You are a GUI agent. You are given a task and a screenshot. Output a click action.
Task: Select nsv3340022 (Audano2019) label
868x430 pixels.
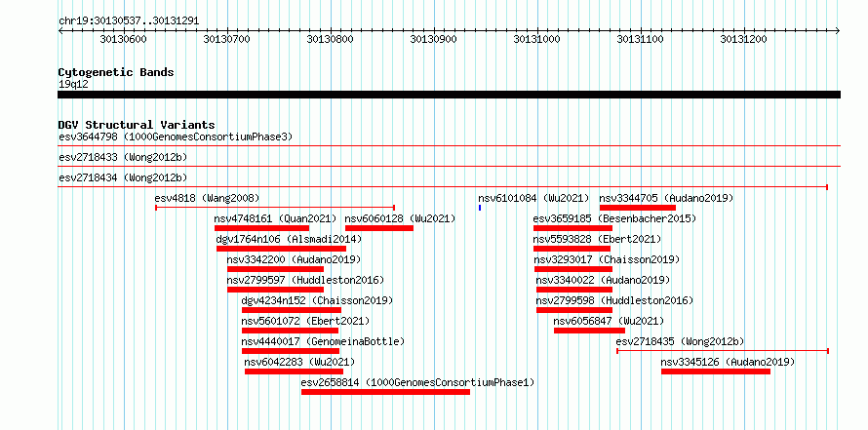click(x=604, y=280)
